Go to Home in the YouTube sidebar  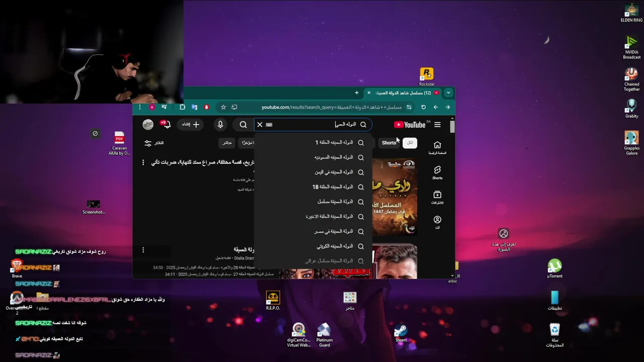[x=437, y=147]
